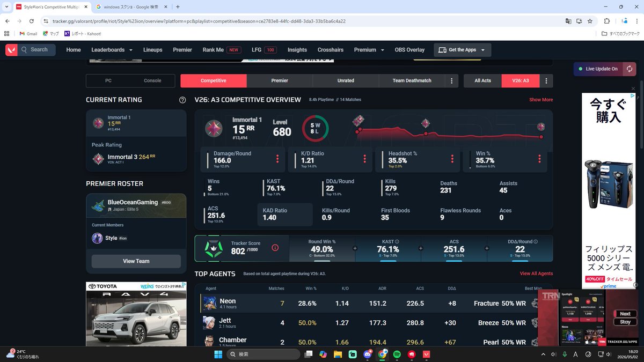Open a new browser tab
This screenshot has width=644, height=362.
[178, 7]
